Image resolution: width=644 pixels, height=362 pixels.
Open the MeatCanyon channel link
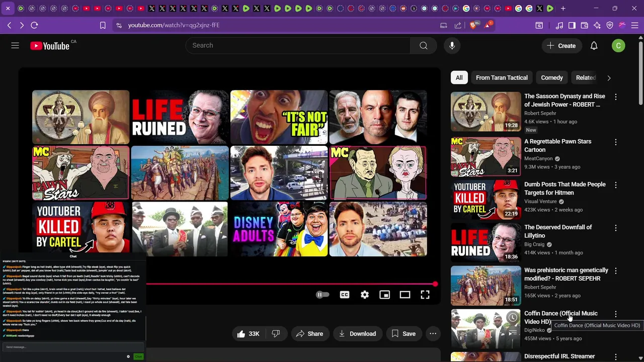(538, 159)
